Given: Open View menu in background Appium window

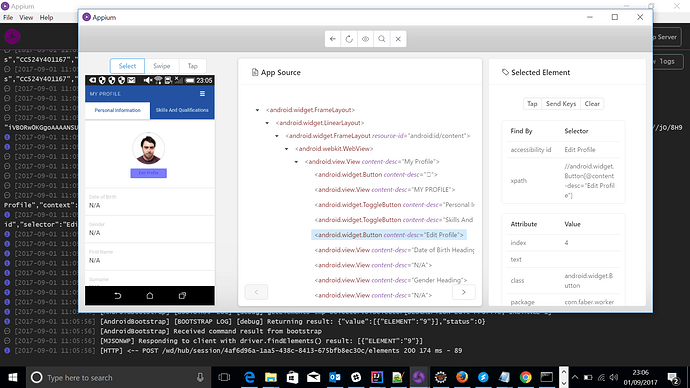Looking at the screenshot, I should tap(26, 18).
